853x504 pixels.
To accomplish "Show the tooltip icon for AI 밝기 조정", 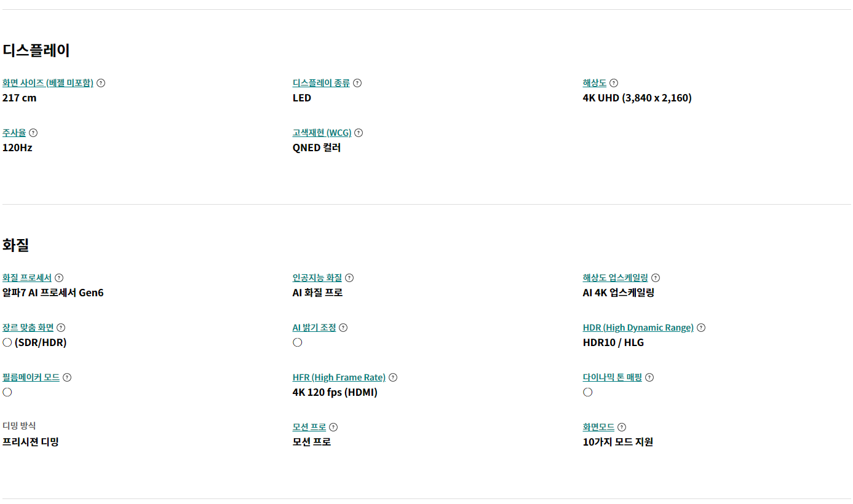I will point(343,328).
